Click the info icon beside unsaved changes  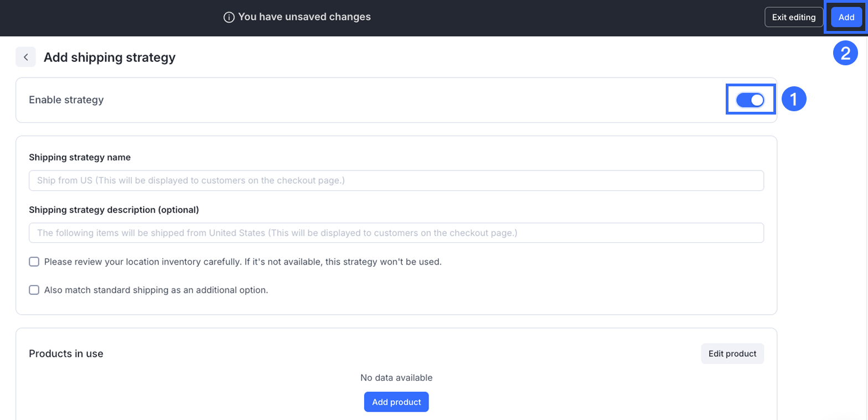point(229,17)
